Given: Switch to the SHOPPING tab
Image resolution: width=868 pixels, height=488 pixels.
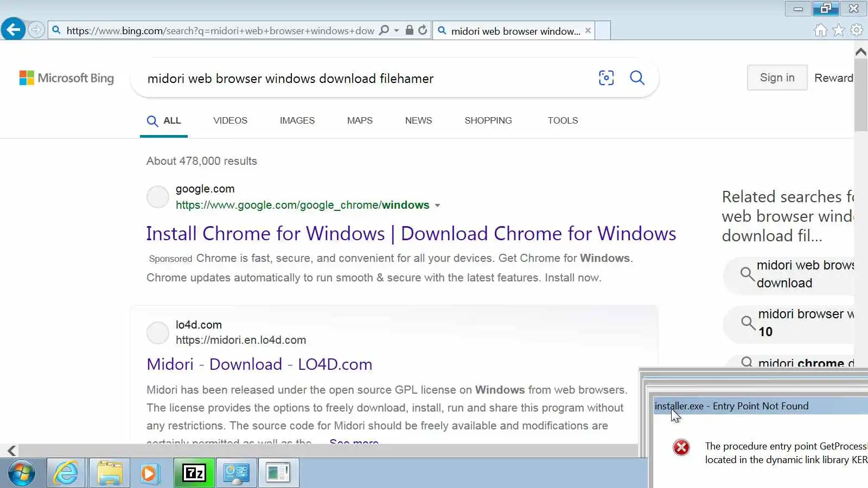Looking at the screenshot, I should pos(488,120).
